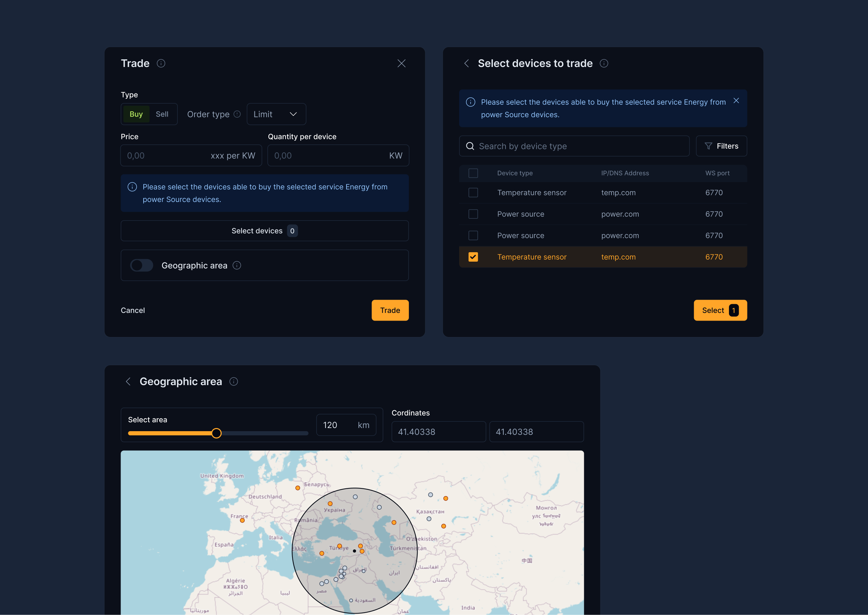Click the IP/DNS Address column header
The width and height of the screenshot is (868, 615).
625,173
